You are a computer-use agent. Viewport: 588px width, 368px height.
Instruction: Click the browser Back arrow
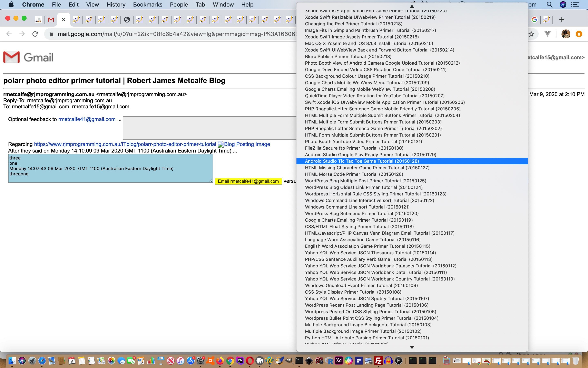click(9, 34)
